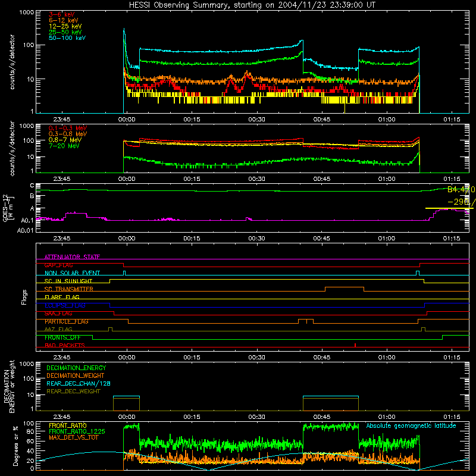Click the 0.1-0.3 MeV legend label
476x476 pixels.
[68, 128]
